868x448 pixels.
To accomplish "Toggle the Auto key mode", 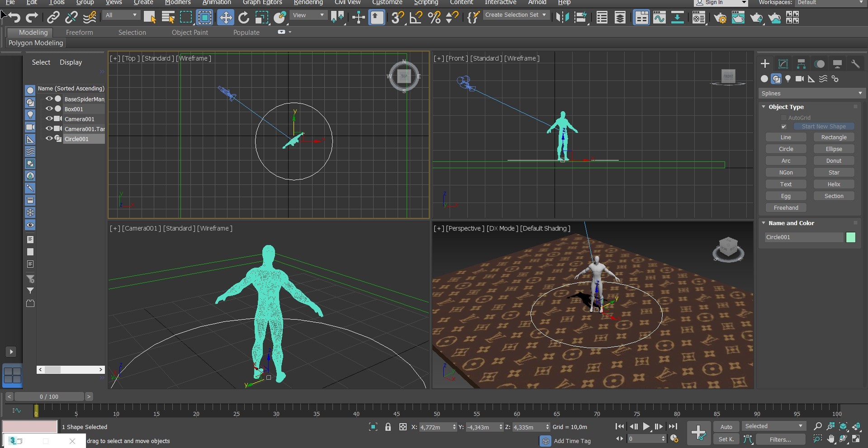I will pyautogui.click(x=726, y=427).
